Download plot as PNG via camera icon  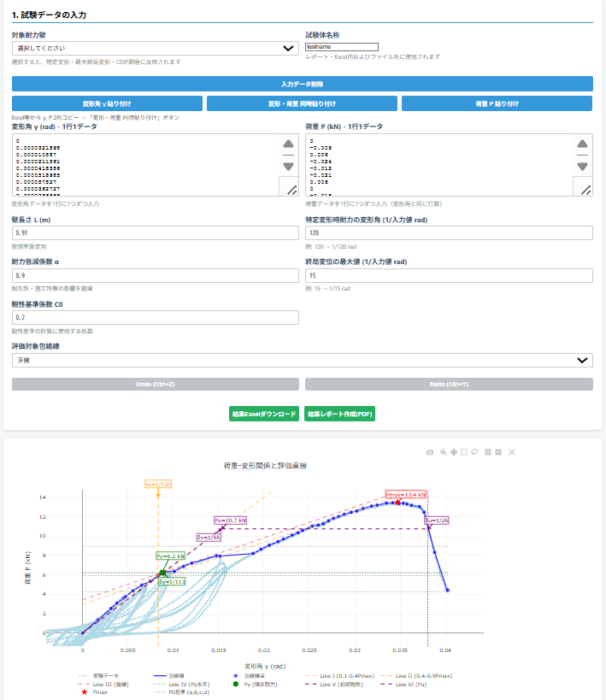point(430,451)
